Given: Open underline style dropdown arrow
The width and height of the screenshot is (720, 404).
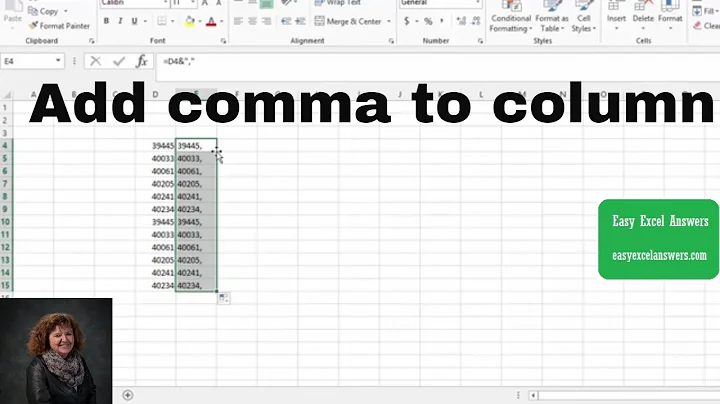Looking at the screenshot, I should pos(145,21).
